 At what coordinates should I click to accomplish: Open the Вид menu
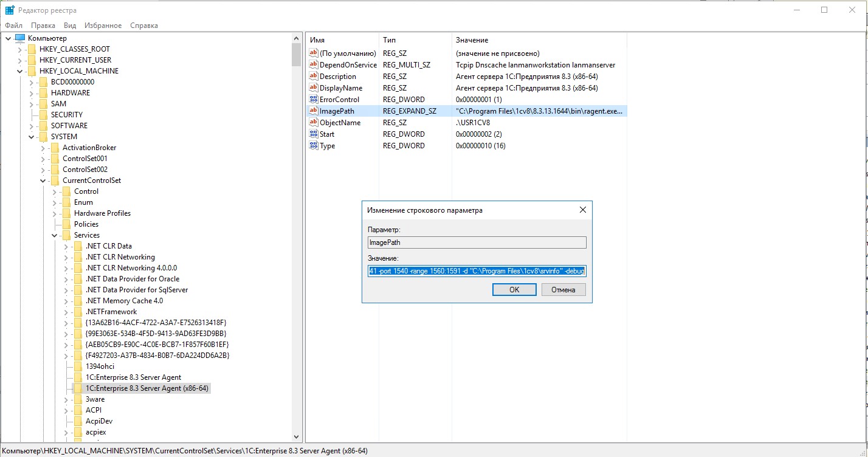[x=70, y=26]
